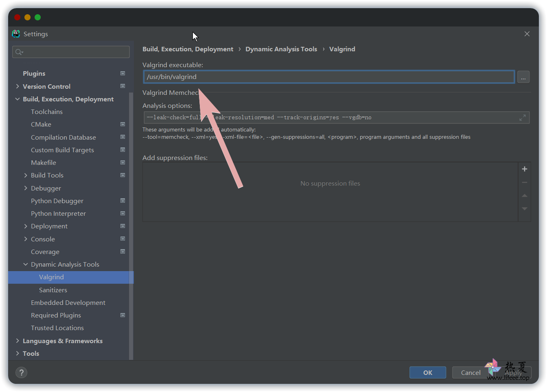Screen dimensions: 547x392
Task: Expand the Analysis options field editor
Action: 523,118
